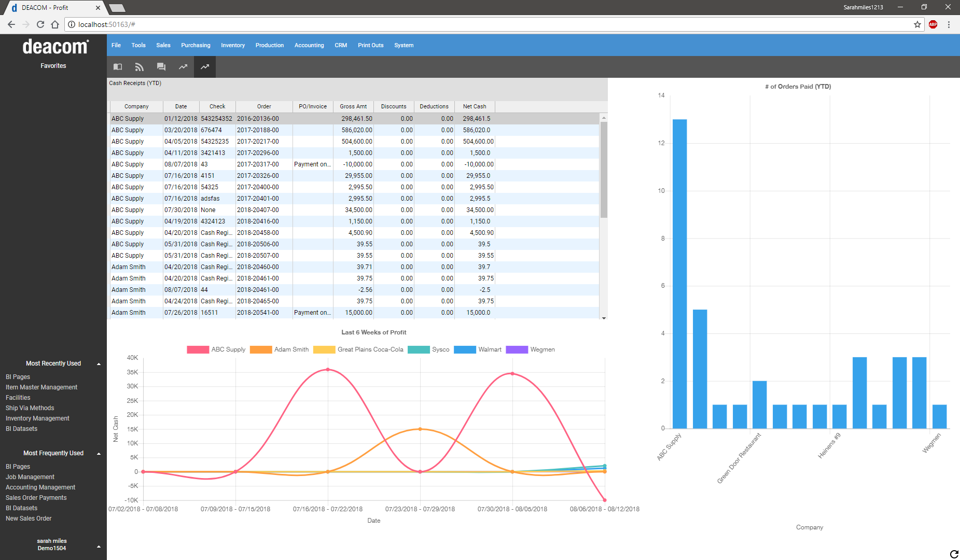The image size is (960, 560).
Task: Toggle the ABC Supply legend series
Action: (x=216, y=349)
